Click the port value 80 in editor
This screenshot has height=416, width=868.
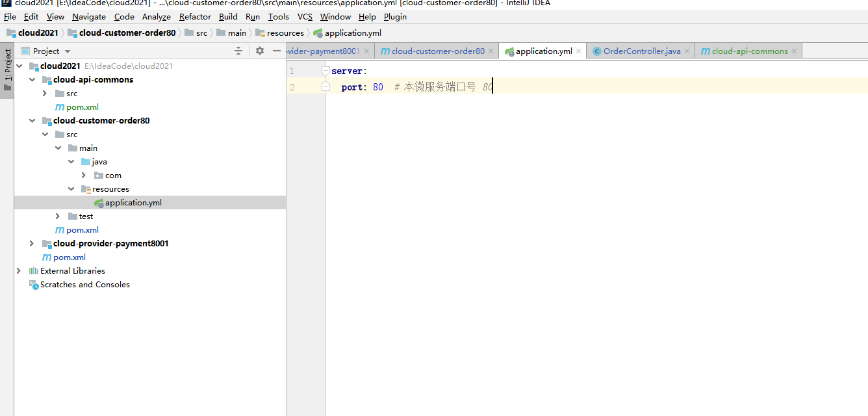[378, 86]
